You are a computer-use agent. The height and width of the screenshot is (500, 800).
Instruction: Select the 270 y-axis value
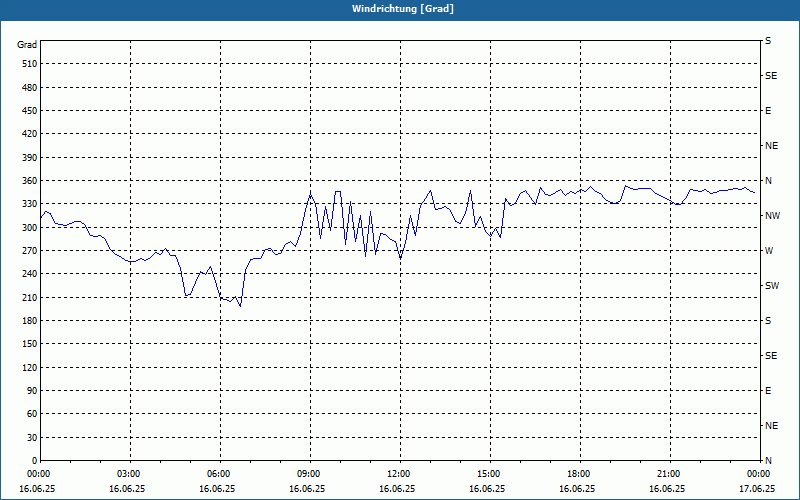click(x=30, y=251)
